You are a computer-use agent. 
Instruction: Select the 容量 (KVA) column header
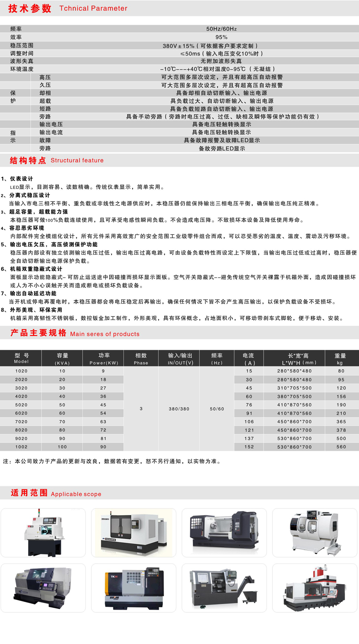click(62, 358)
